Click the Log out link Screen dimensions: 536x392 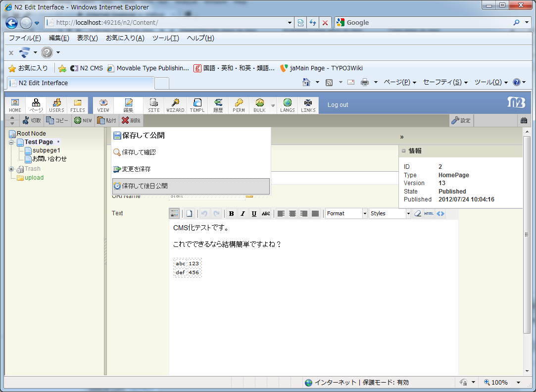point(338,105)
